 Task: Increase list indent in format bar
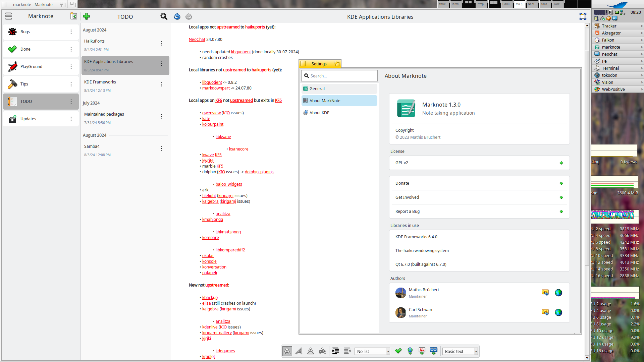335,351
